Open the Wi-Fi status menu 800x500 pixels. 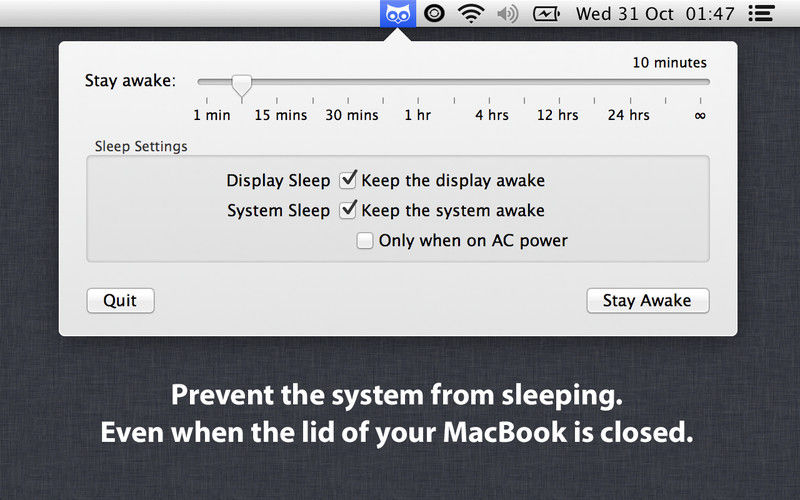point(471,14)
